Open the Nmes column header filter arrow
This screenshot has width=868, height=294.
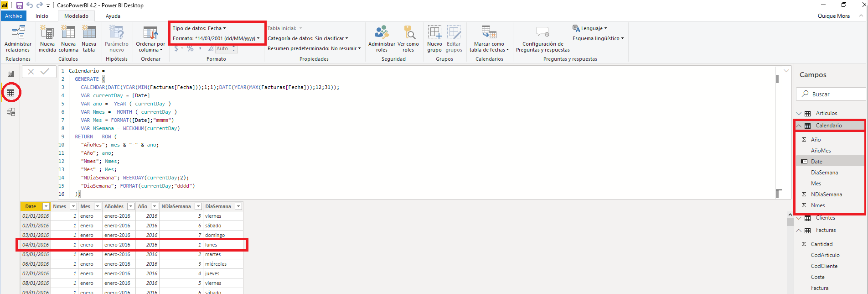click(73, 206)
